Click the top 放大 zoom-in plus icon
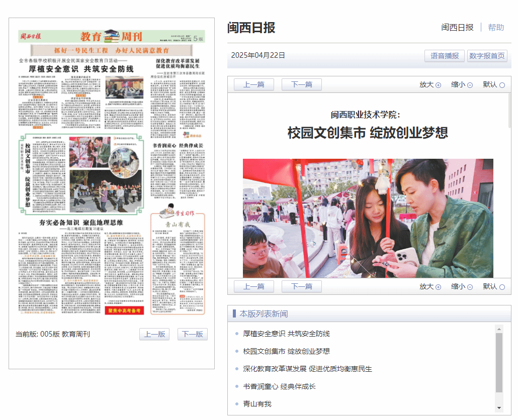The height and width of the screenshot is (420, 518). [438, 85]
